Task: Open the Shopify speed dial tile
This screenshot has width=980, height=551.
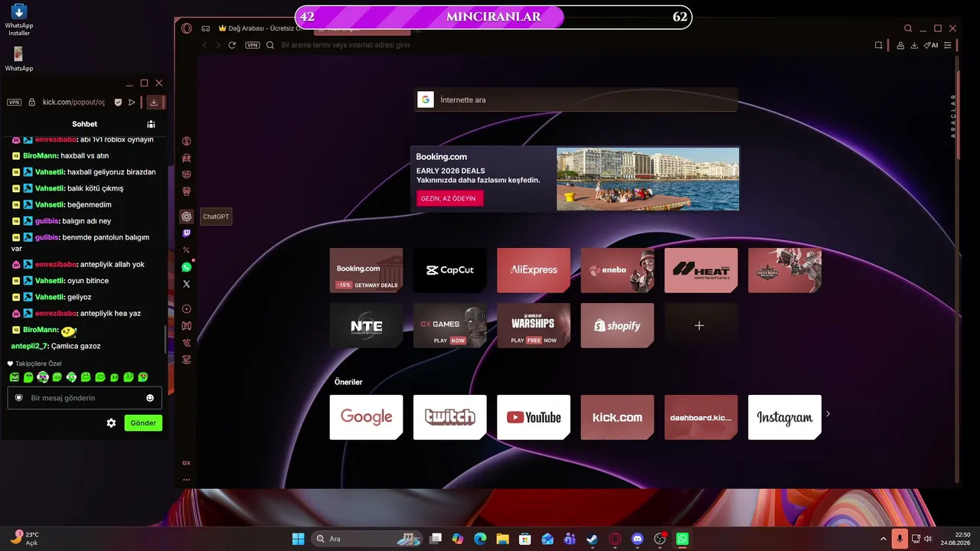Action: 617,325
